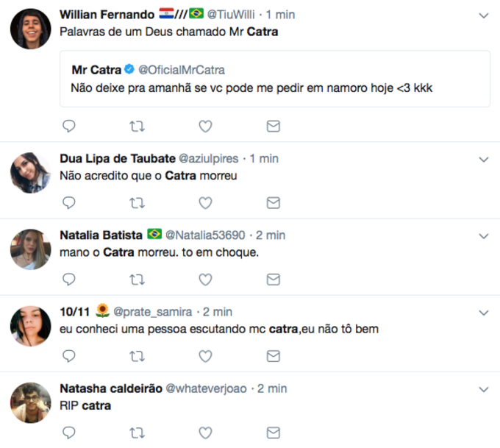Viewport: 500px width, 448px height.
Task: Retweet Willian Fernando's tweet about Mr Catra
Action: click(x=137, y=126)
